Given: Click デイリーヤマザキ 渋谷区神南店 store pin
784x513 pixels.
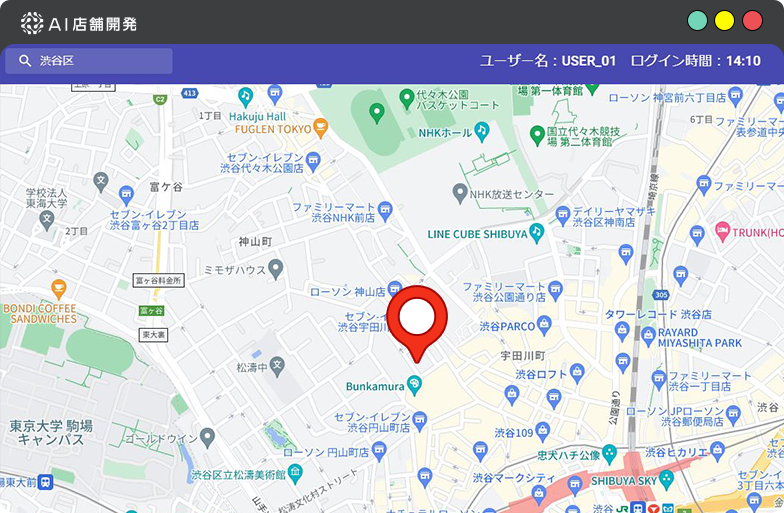Looking at the screenshot, I should pyautogui.click(x=562, y=216).
